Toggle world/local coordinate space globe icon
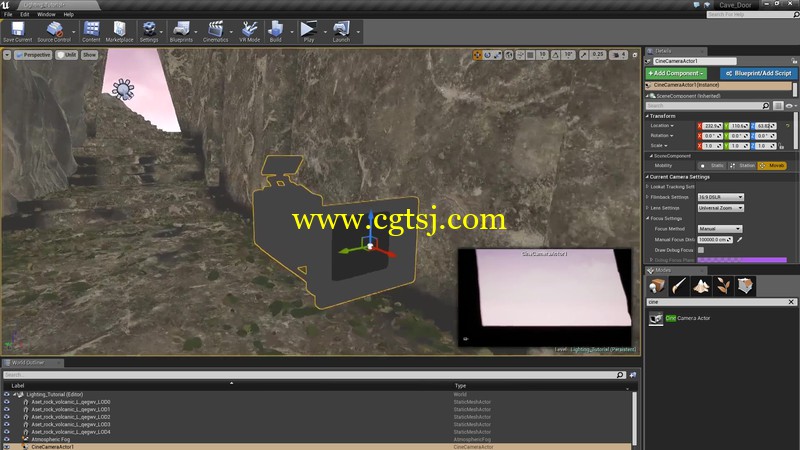800x450 pixels. (509, 55)
